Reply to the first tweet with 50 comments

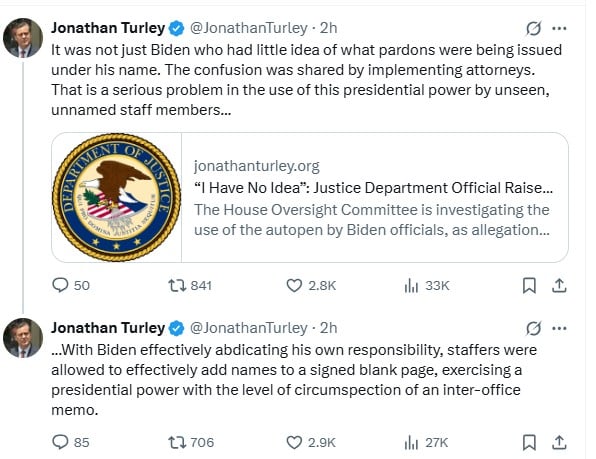pos(71,285)
